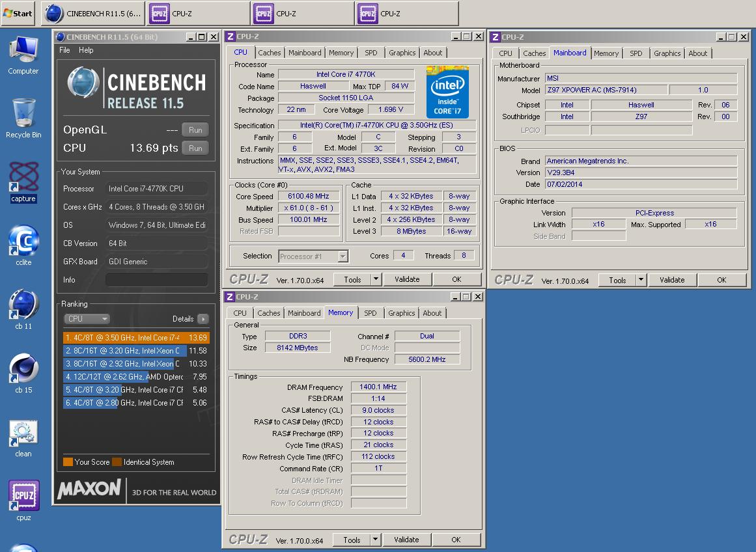This screenshot has width=756, height=552.
Task: Switch to Caches tab in CPU-Z CPU window
Action: [x=269, y=53]
